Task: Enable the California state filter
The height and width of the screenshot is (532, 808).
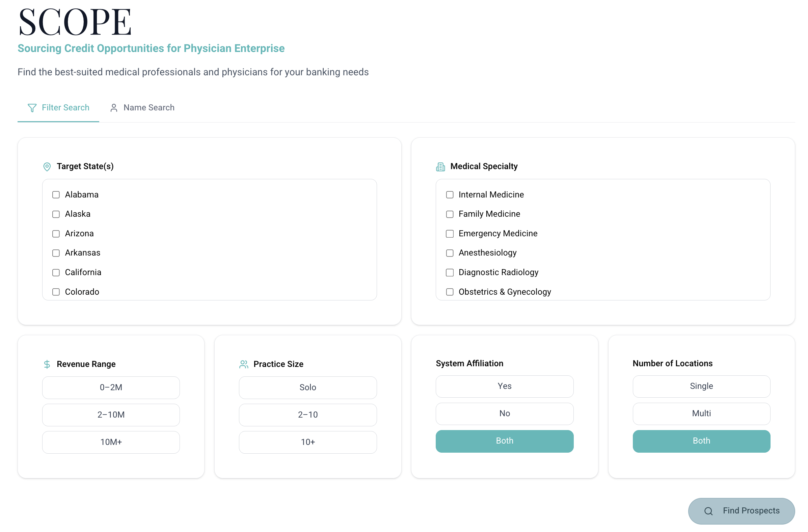Action: point(56,272)
